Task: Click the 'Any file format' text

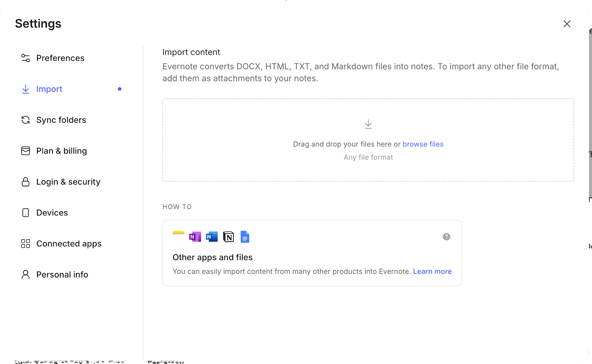Action: tap(368, 157)
